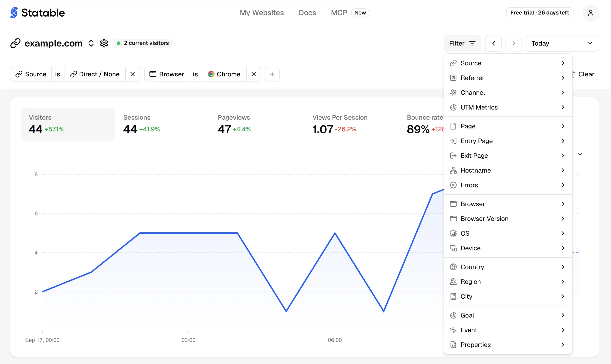Toggle the Filter menu button
Viewport: 611px width, 364px height.
462,43
